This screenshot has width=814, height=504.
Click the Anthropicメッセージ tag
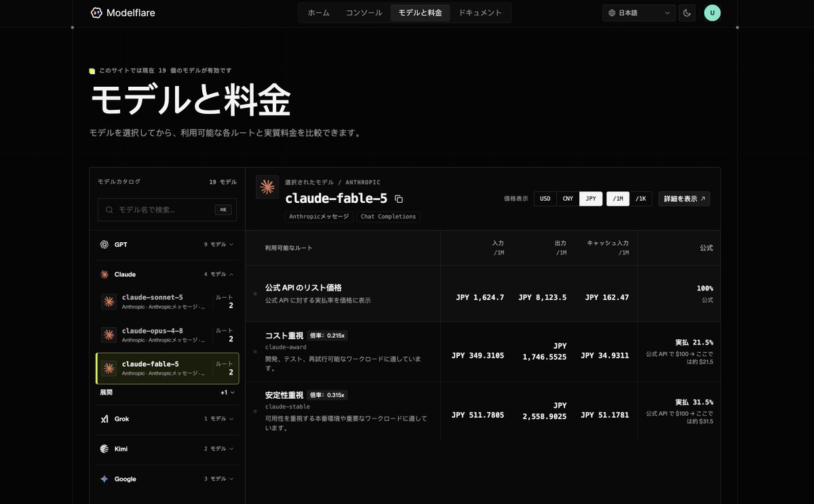319,216
